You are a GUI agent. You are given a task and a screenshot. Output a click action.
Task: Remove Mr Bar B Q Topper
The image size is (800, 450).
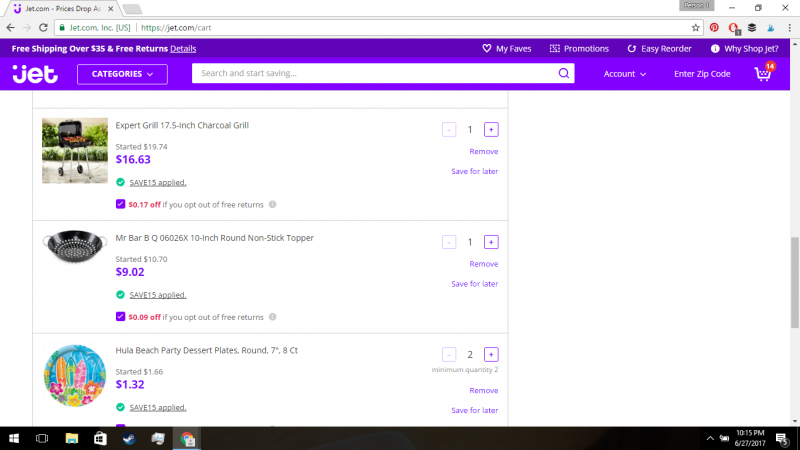pos(484,264)
